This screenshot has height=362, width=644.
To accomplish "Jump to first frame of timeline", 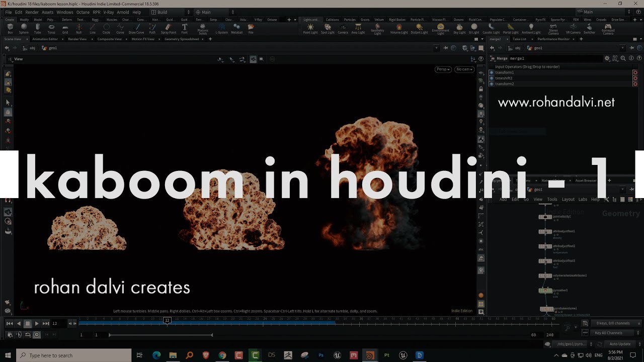I will click(10, 323).
